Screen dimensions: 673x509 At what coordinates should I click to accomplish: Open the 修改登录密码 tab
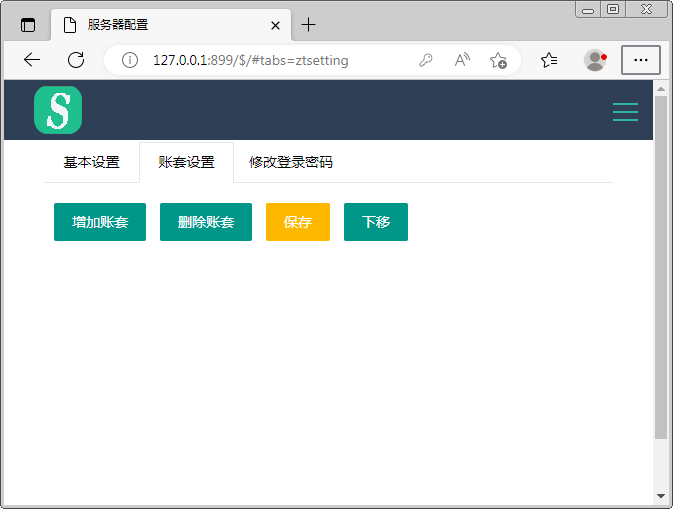click(291, 162)
